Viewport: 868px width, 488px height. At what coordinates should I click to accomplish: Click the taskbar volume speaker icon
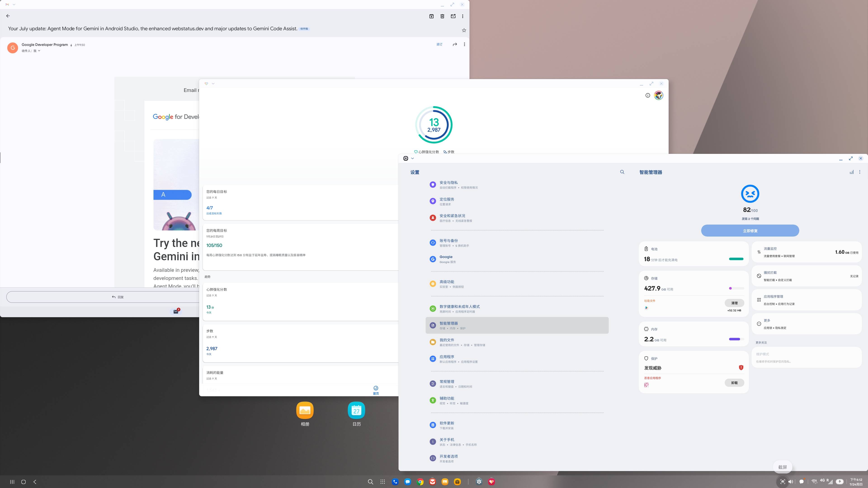790,482
